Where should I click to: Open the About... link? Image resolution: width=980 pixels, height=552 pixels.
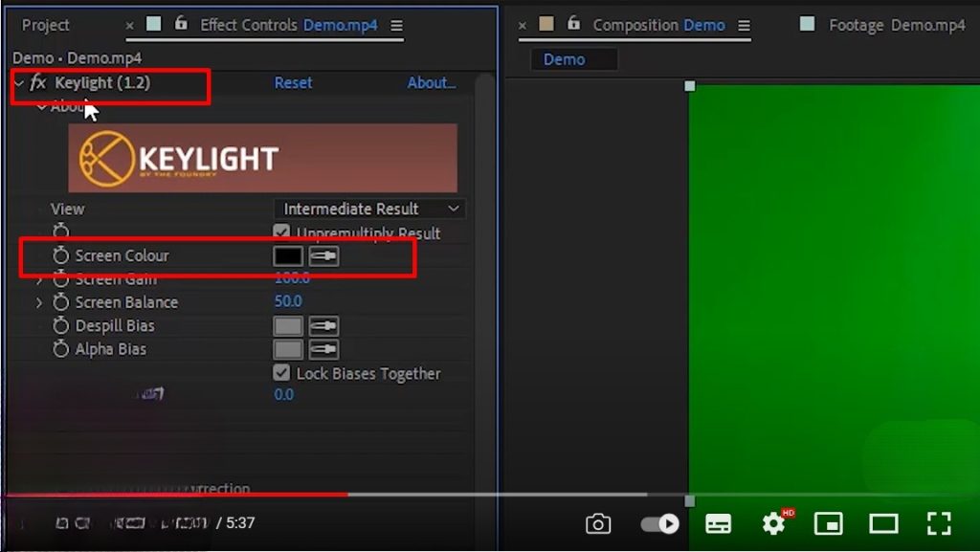(431, 83)
